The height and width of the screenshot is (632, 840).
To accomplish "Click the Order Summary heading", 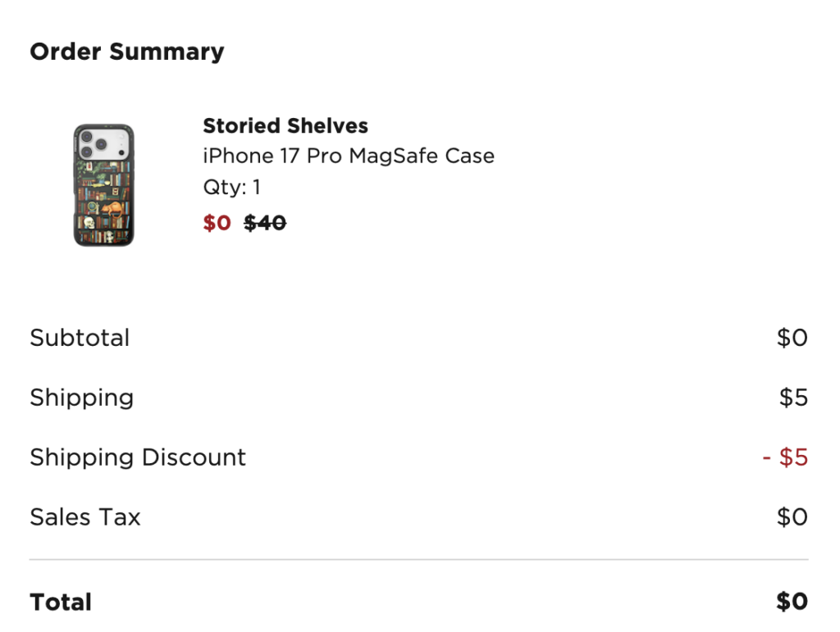I will pyautogui.click(x=126, y=52).
